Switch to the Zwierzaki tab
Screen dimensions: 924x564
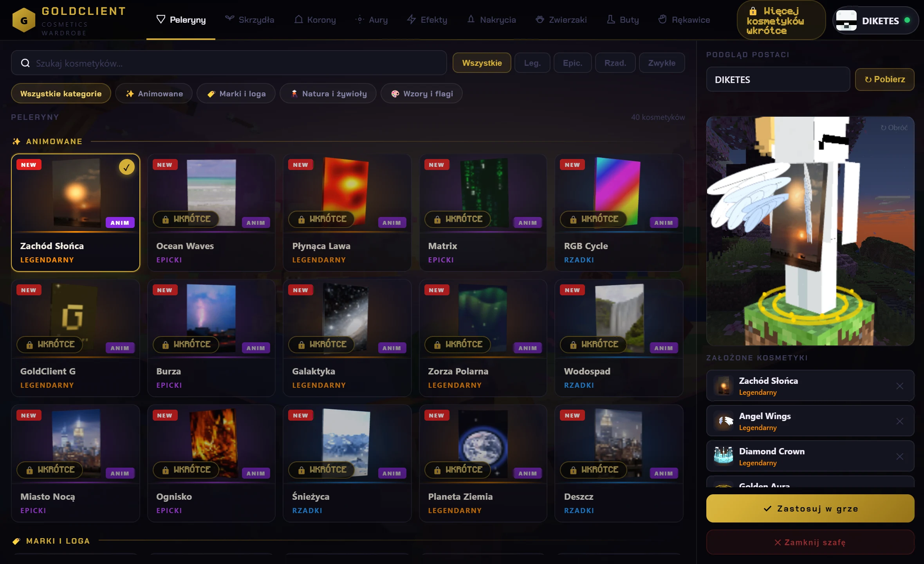pos(561,20)
